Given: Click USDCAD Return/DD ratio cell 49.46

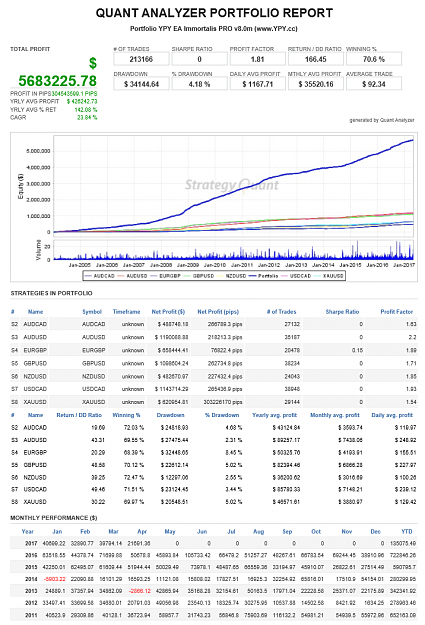Looking at the screenshot, I should (x=98, y=489).
